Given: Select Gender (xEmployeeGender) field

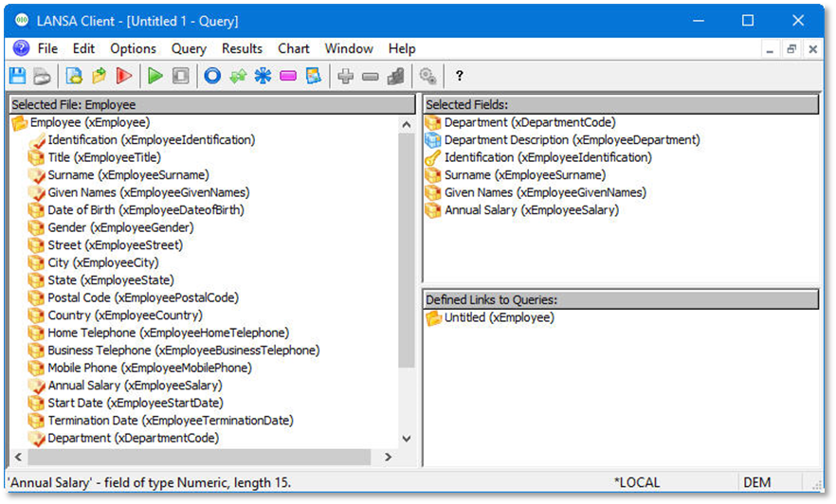Looking at the screenshot, I should [x=120, y=228].
